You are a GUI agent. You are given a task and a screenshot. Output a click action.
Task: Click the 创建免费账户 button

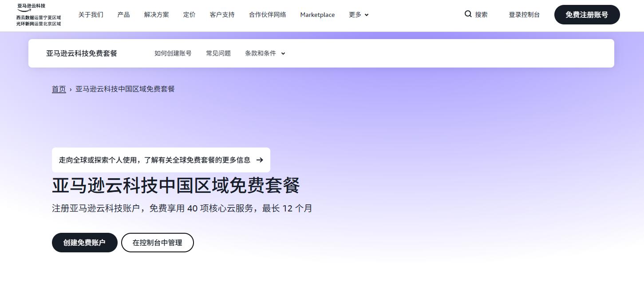click(x=84, y=243)
